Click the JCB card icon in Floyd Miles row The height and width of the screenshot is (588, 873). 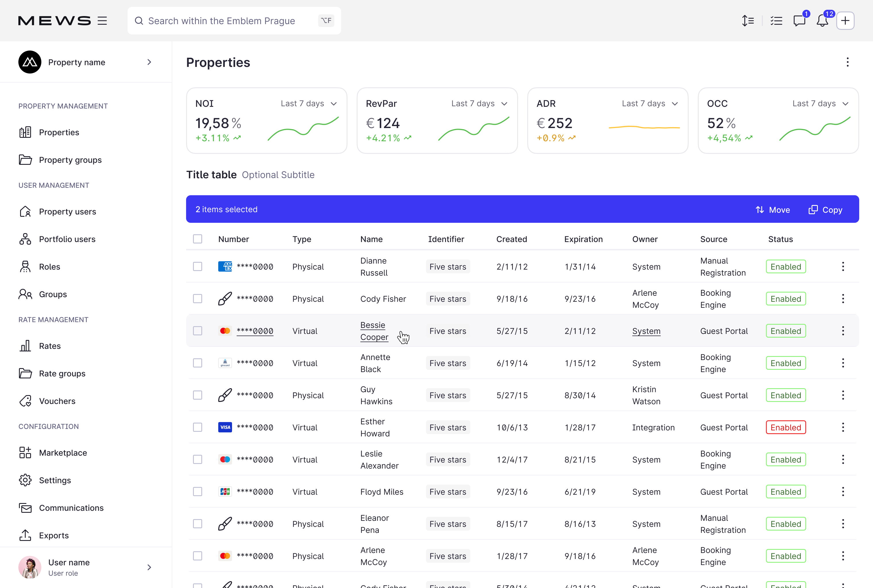225,492
